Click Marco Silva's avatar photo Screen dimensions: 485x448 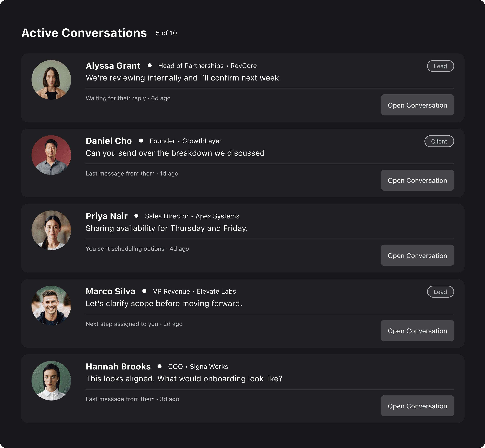coord(51,305)
